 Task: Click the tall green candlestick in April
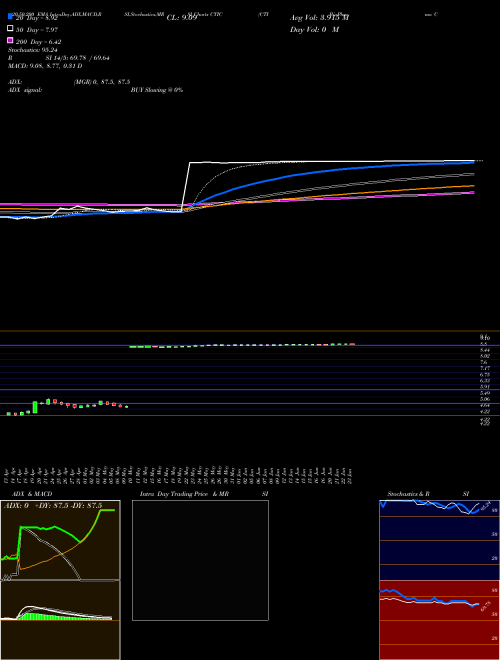[x=35, y=407]
